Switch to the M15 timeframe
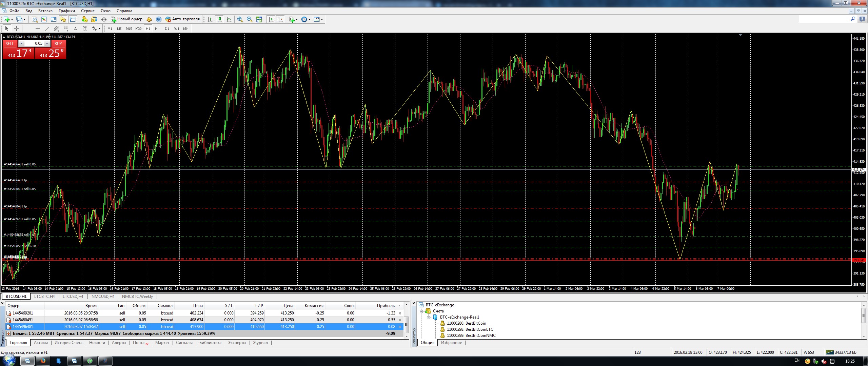 (129, 29)
